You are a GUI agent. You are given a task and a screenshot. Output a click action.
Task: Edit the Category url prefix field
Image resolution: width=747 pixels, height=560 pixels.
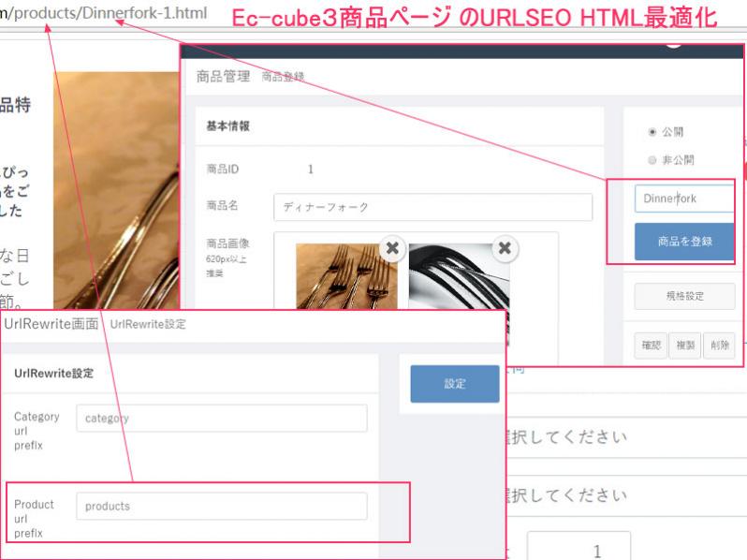(222, 419)
